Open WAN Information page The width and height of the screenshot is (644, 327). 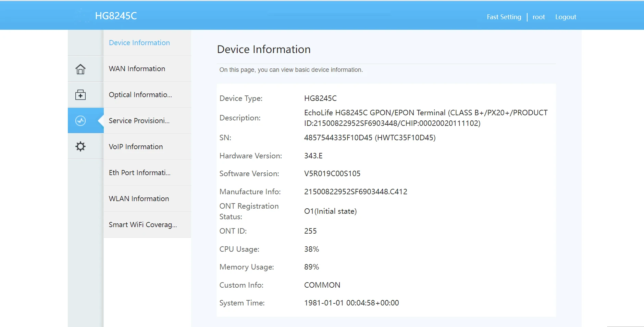click(137, 69)
